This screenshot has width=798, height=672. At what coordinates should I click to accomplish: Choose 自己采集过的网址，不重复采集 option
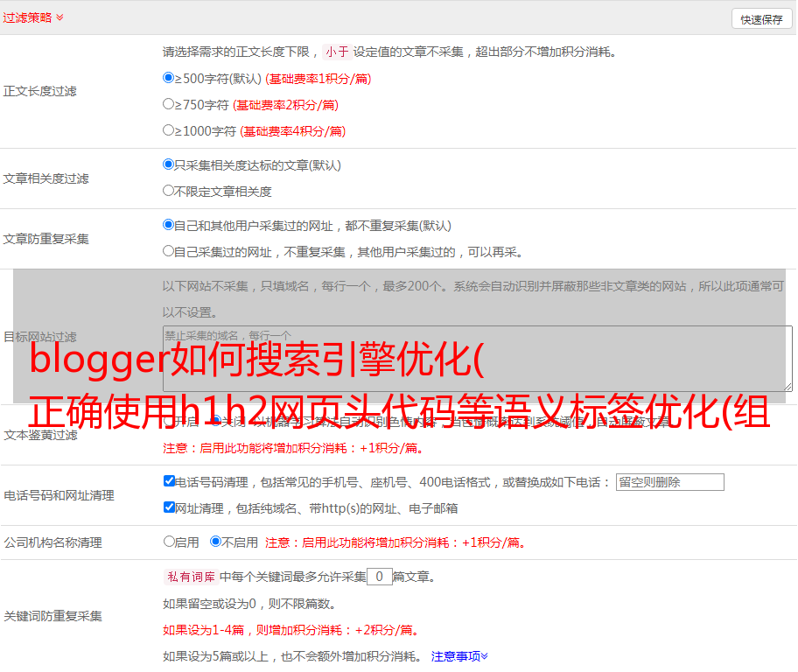(x=169, y=251)
